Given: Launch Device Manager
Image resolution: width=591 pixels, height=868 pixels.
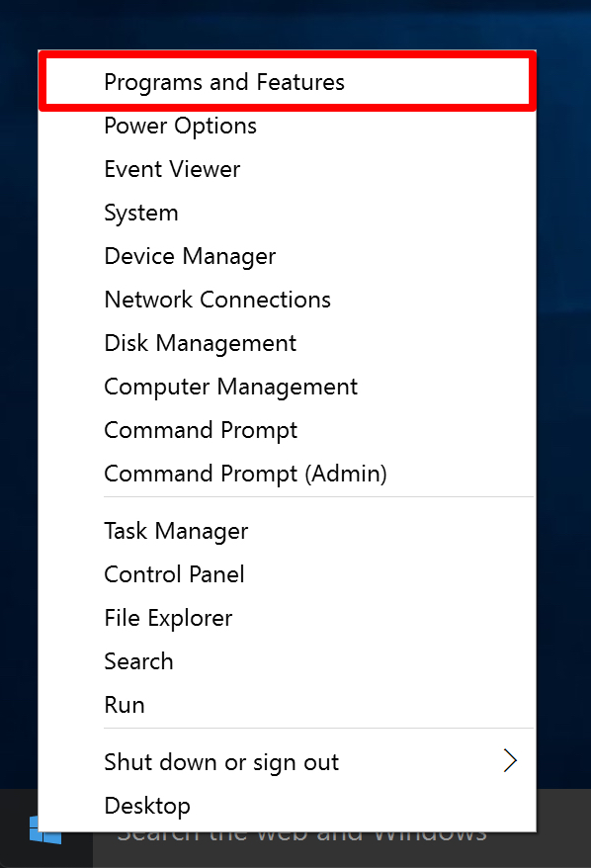Looking at the screenshot, I should coord(288,256).
